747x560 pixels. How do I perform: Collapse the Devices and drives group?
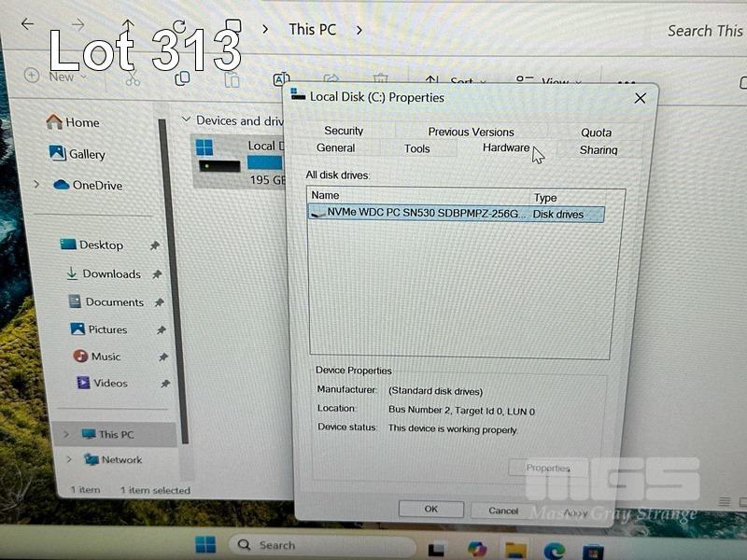pos(187,120)
